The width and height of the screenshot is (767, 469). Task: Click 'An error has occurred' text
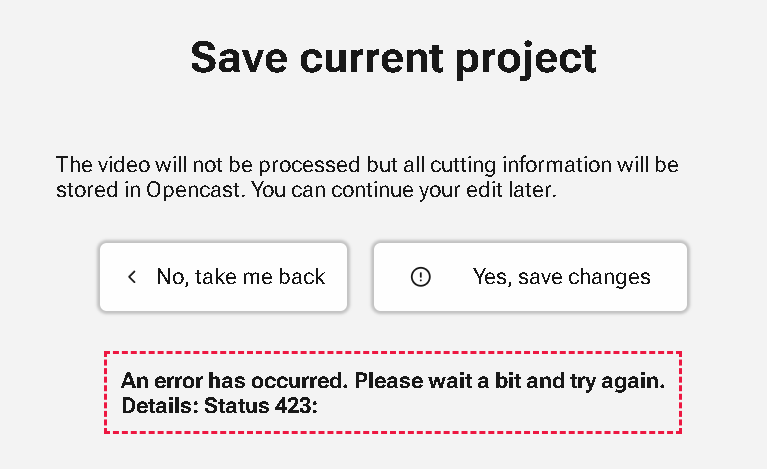[x=234, y=380]
